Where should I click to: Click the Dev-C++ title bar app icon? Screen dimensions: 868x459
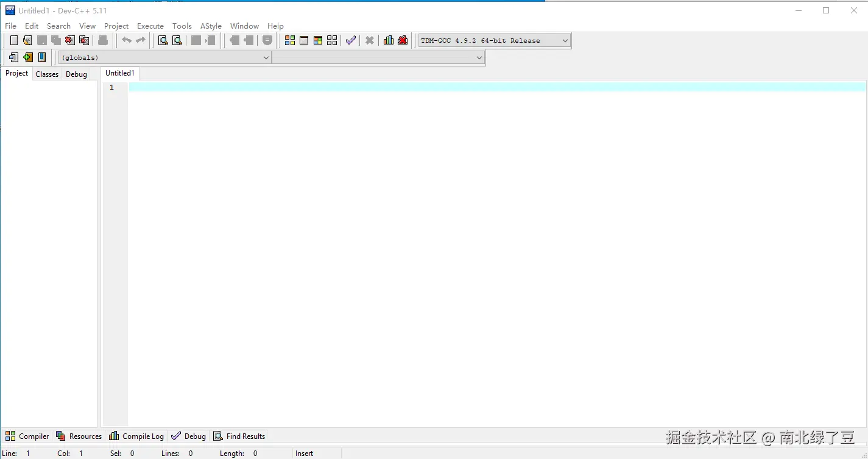10,10
